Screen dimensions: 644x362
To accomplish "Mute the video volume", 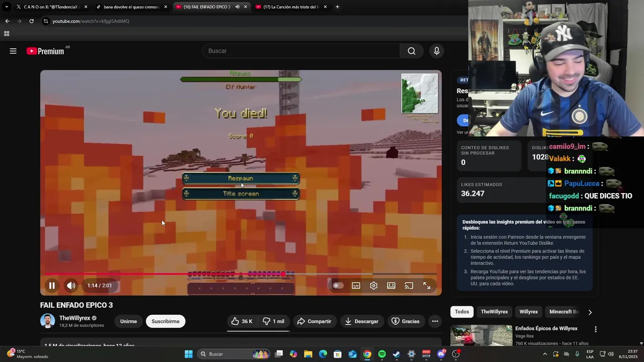I will [71, 286].
